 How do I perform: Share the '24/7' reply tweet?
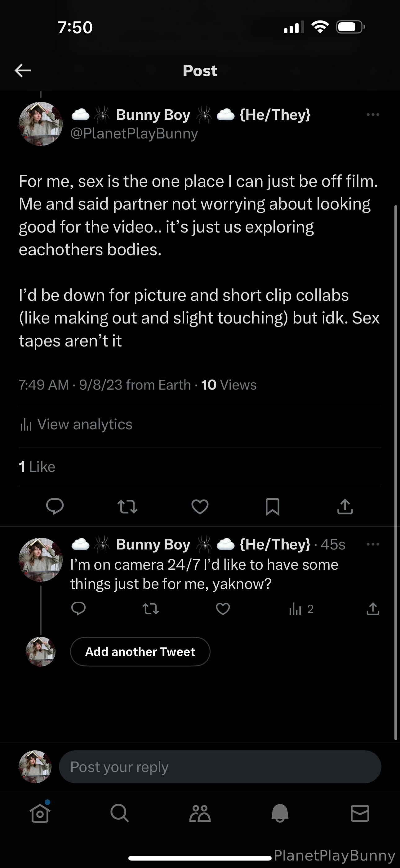tap(373, 609)
